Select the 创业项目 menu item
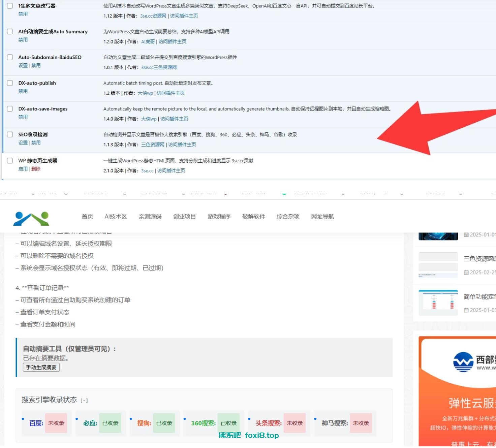This screenshot has width=496, height=448. click(184, 217)
